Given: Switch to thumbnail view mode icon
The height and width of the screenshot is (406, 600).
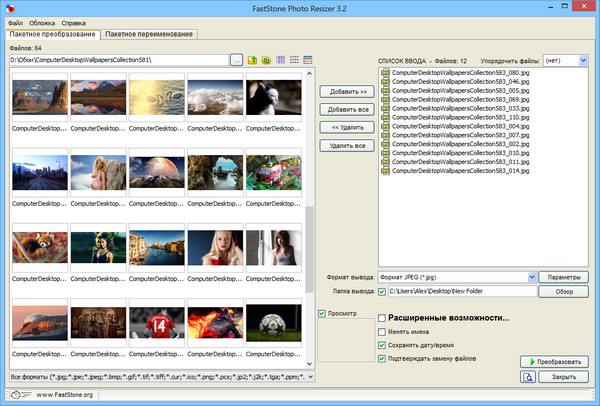Looking at the screenshot, I should (x=281, y=61).
